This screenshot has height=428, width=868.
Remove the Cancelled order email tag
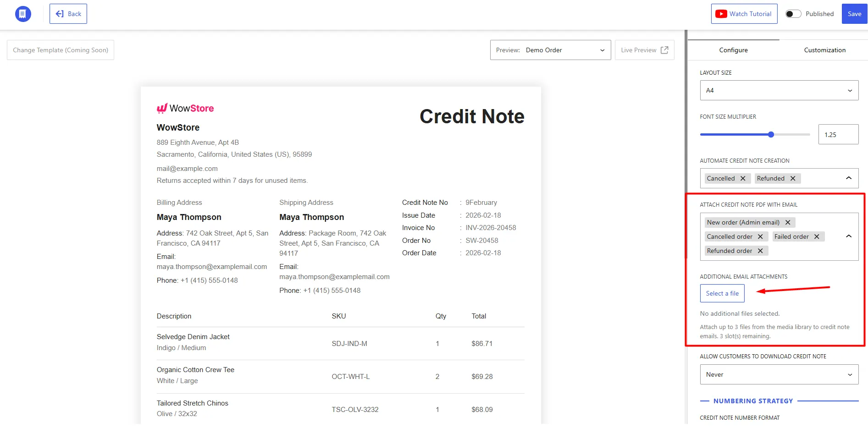tap(760, 236)
